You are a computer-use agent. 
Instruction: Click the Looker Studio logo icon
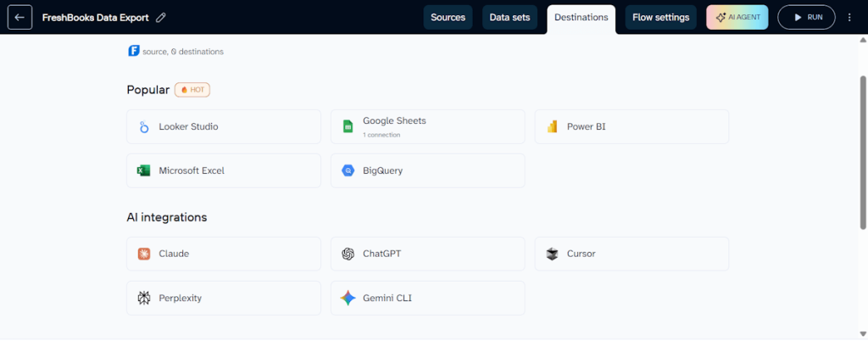click(144, 126)
